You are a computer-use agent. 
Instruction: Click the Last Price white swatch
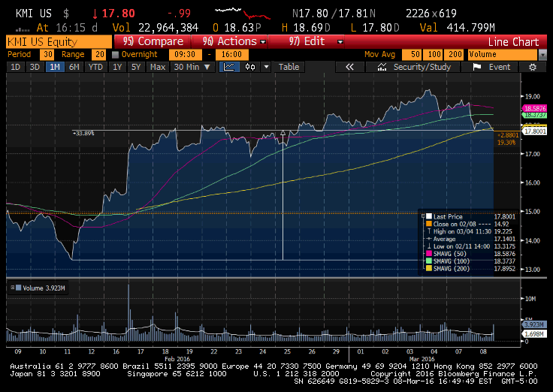[x=429, y=216]
